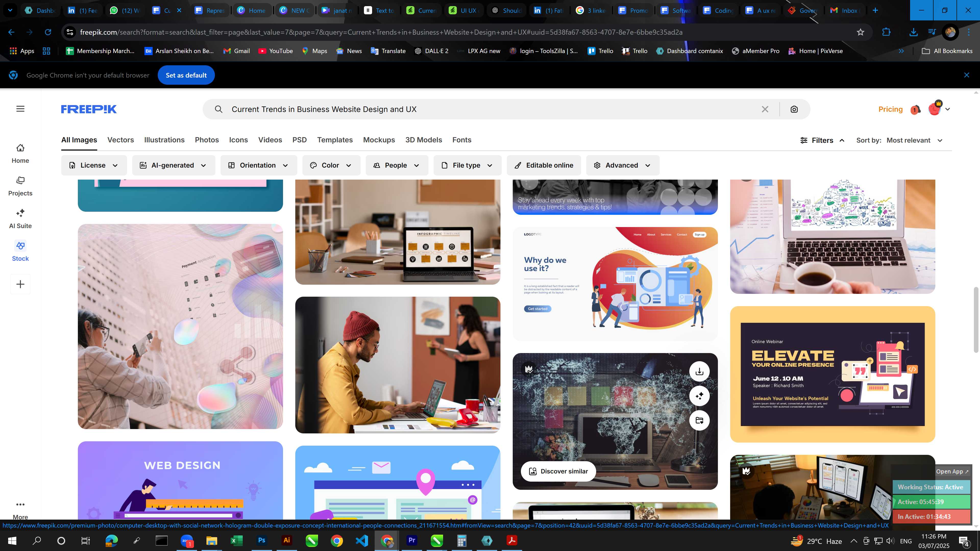Bookmark this page with the star icon

tap(861, 32)
